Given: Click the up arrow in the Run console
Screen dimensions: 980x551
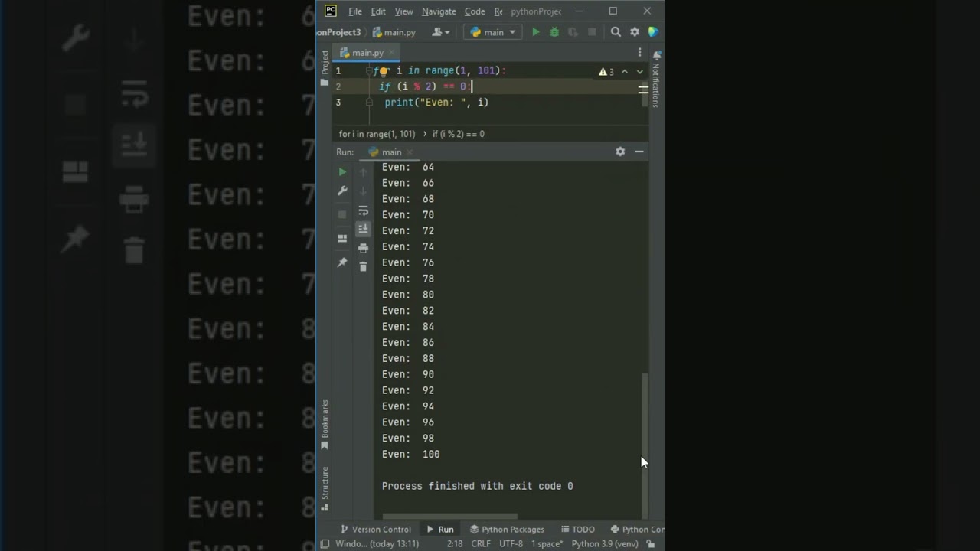Looking at the screenshot, I should pyautogui.click(x=364, y=172).
